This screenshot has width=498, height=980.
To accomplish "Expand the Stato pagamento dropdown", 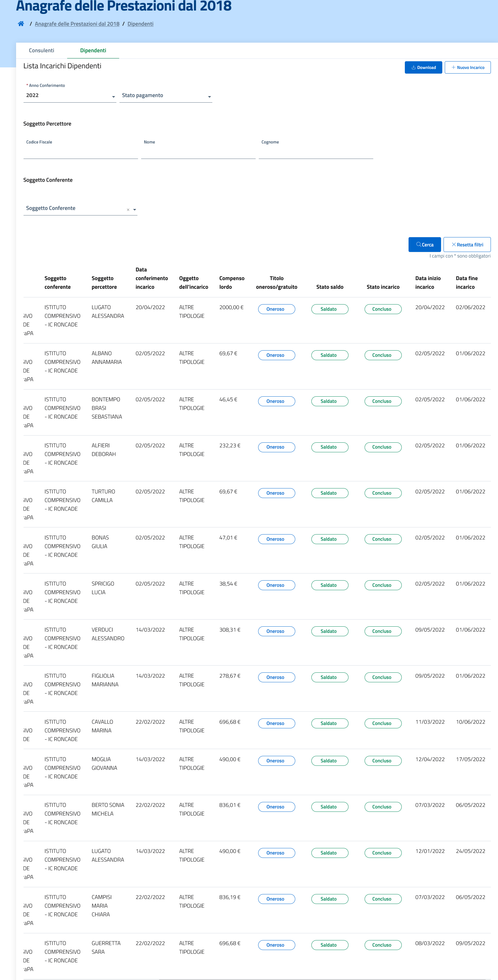I will [x=166, y=96].
